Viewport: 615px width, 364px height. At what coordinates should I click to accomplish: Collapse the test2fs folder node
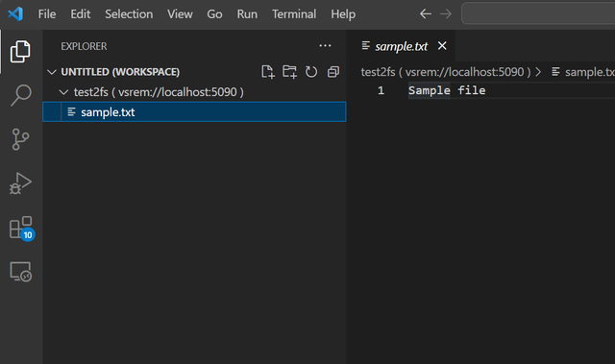[63, 92]
